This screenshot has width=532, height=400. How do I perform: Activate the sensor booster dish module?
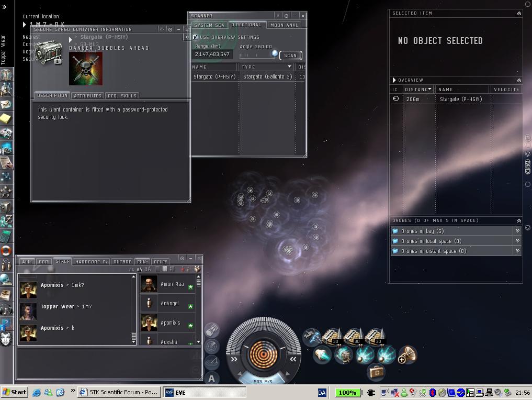[408, 355]
